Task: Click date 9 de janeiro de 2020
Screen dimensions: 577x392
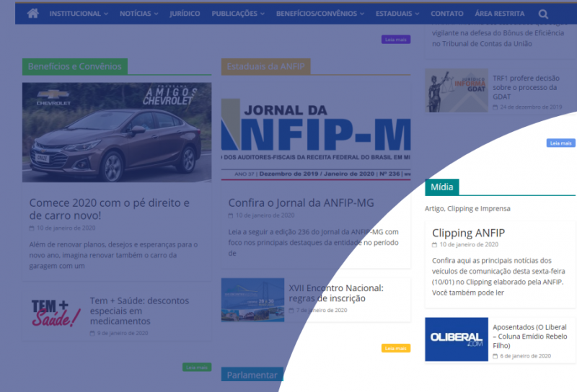Action: pos(123,333)
